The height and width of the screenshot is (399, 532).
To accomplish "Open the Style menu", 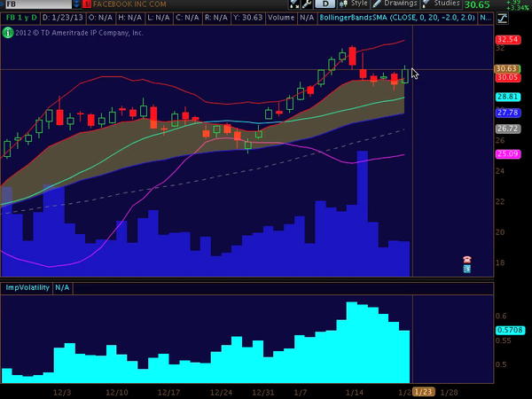I will pyautogui.click(x=354, y=4).
